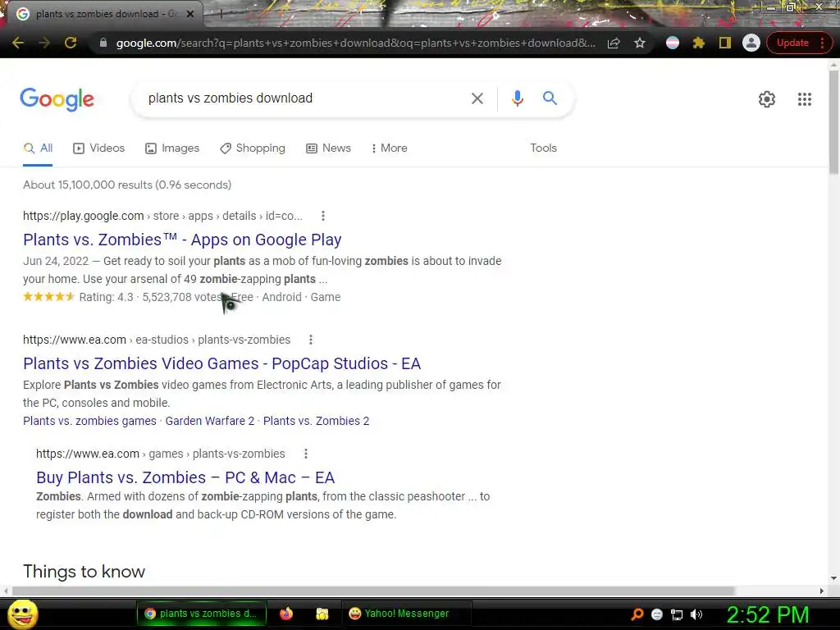Start voice search with microphone
This screenshot has height=630, width=840.
coord(517,98)
